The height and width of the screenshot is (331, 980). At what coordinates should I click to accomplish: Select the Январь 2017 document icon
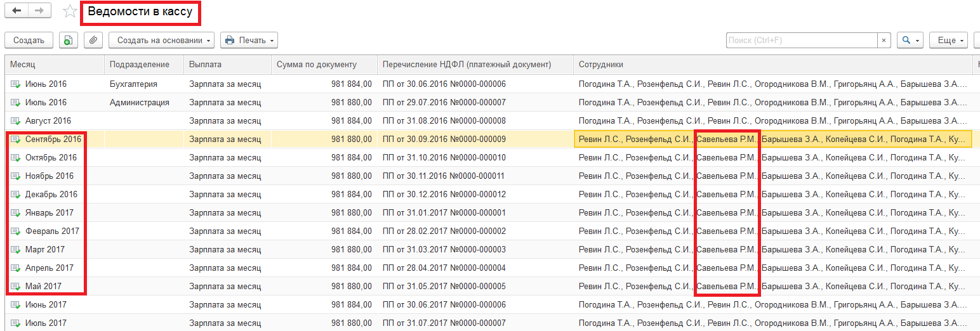(15, 212)
